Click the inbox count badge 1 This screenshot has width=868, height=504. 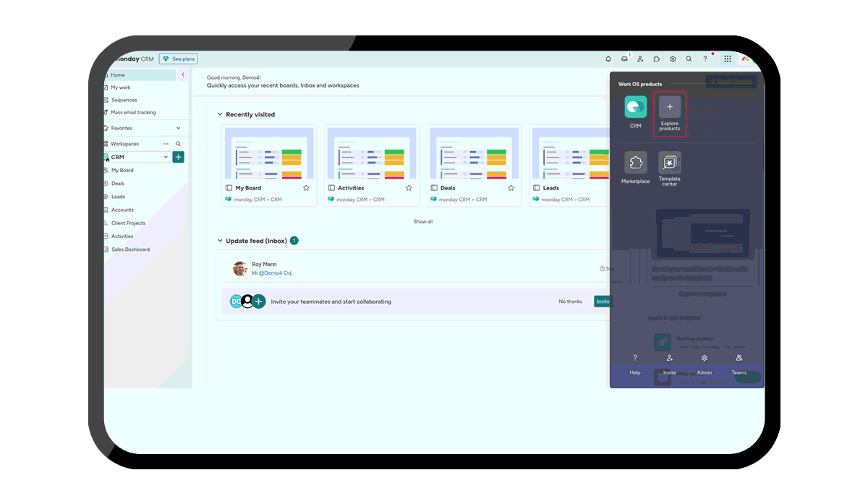click(294, 241)
